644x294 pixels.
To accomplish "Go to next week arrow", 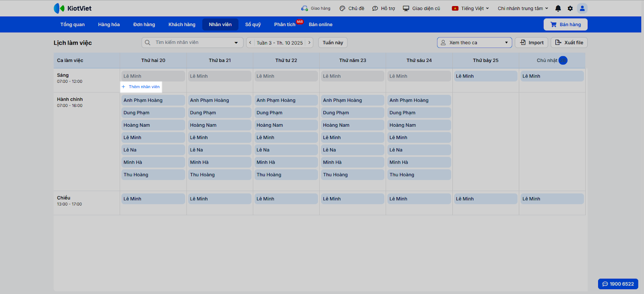I will coord(309,43).
